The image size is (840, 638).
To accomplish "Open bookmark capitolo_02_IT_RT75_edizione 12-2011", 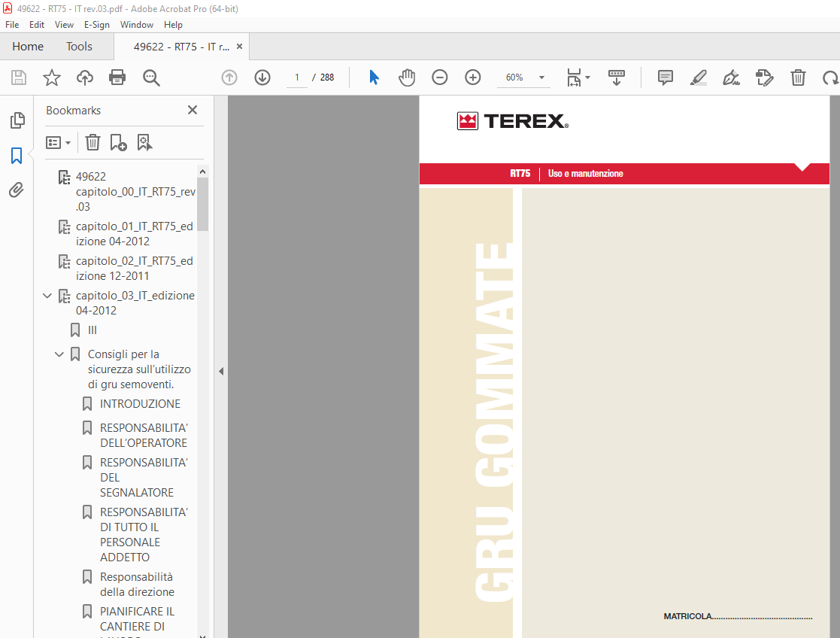I will [135, 268].
